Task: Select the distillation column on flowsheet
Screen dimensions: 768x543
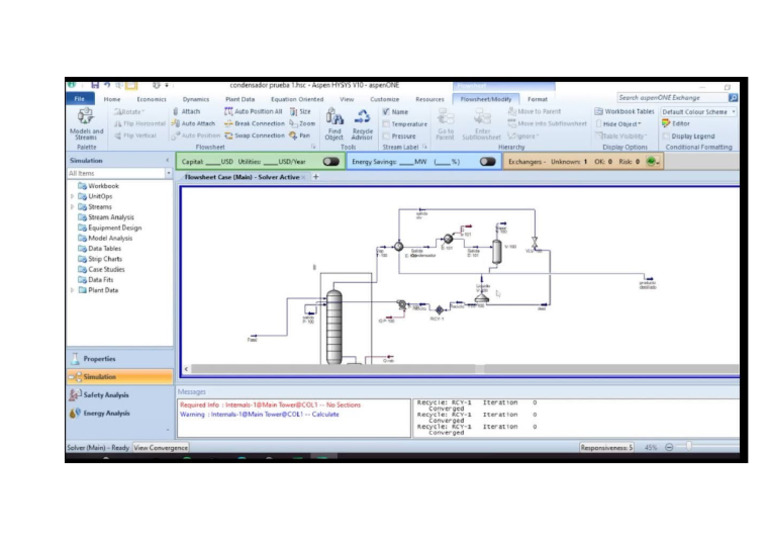Action: (334, 327)
